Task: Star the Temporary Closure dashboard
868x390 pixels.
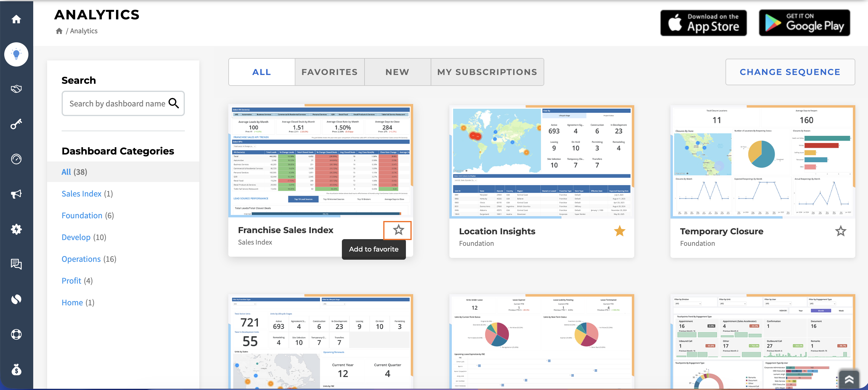Action: 841,231
